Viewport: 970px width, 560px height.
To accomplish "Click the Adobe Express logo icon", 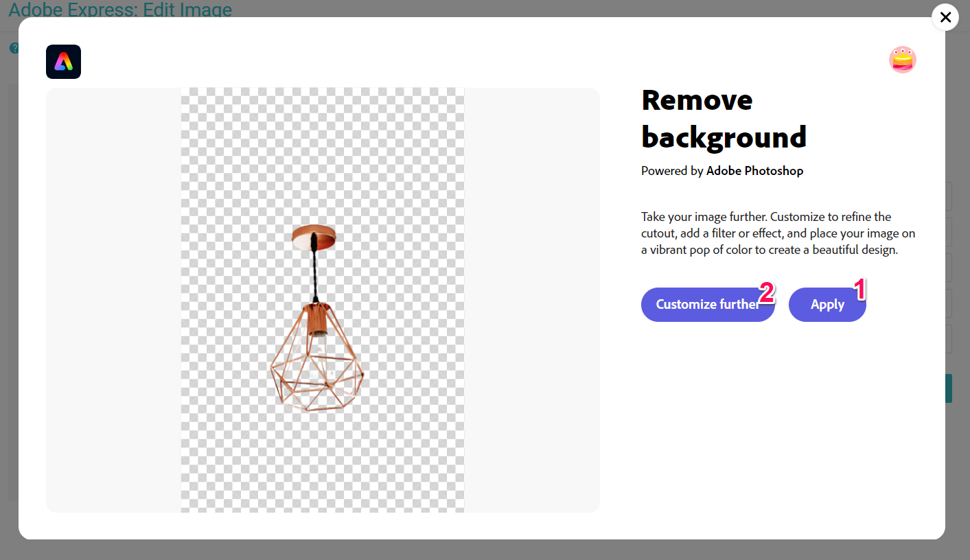I will tap(63, 62).
